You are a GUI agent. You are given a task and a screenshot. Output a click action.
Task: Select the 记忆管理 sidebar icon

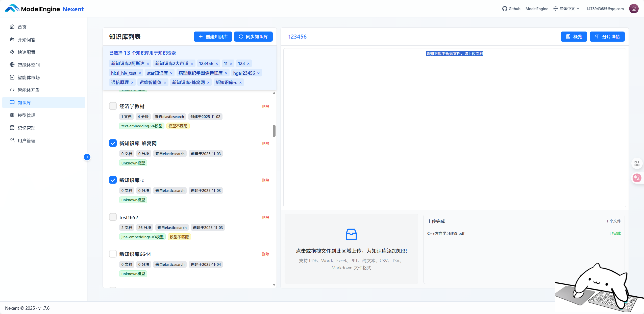tap(12, 128)
